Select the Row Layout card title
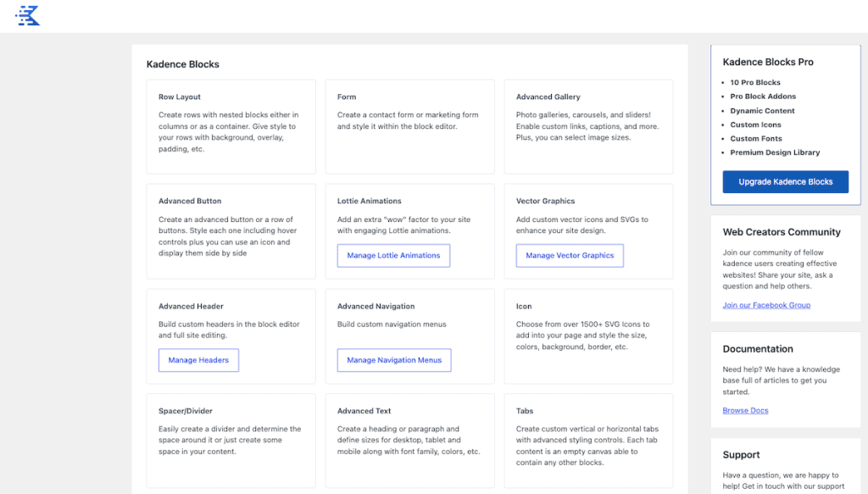 click(x=180, y=97)
